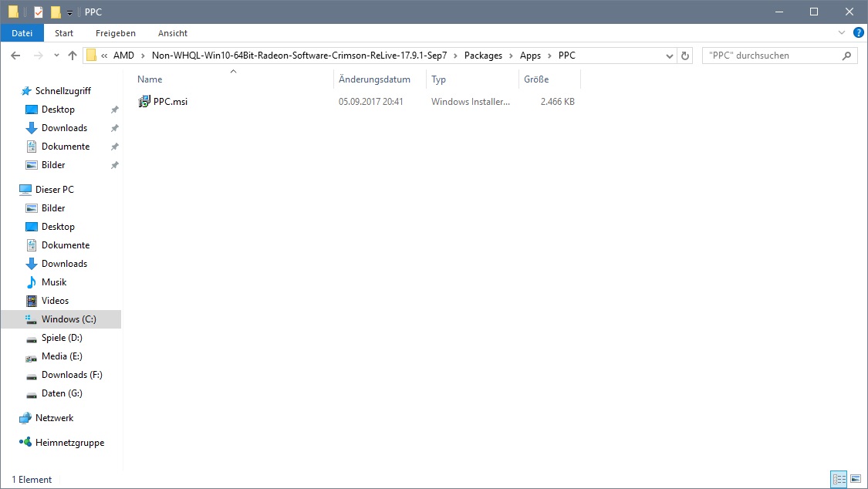Viewport: 868px width, 489px height.
Task: Open the Musik folder
Action: click(x=54, y=282)
